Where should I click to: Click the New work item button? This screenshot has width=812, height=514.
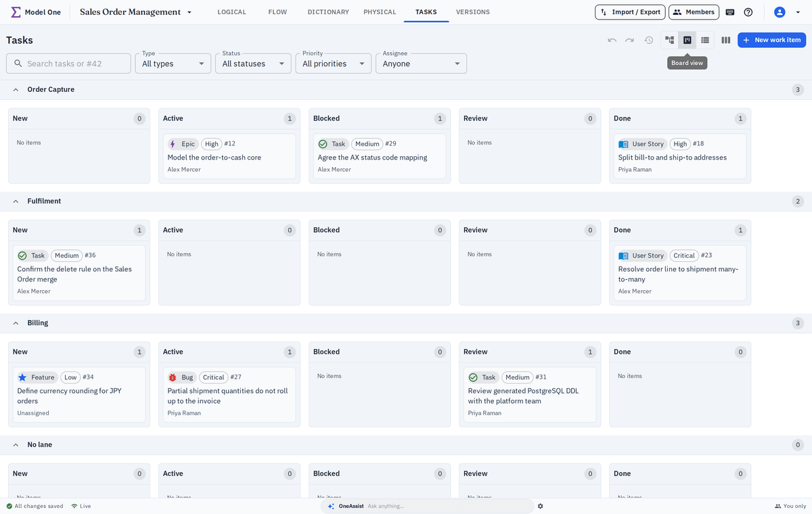(771, 40)
